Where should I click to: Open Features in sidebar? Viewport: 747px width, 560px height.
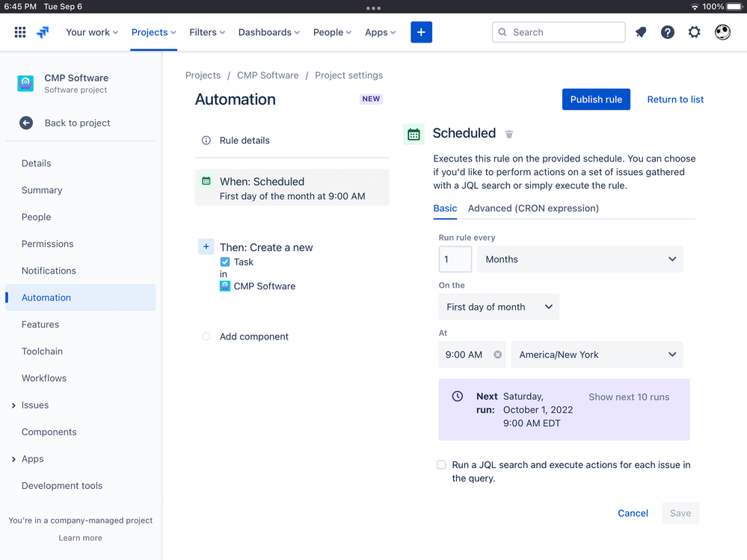click(x=40, y=324)
